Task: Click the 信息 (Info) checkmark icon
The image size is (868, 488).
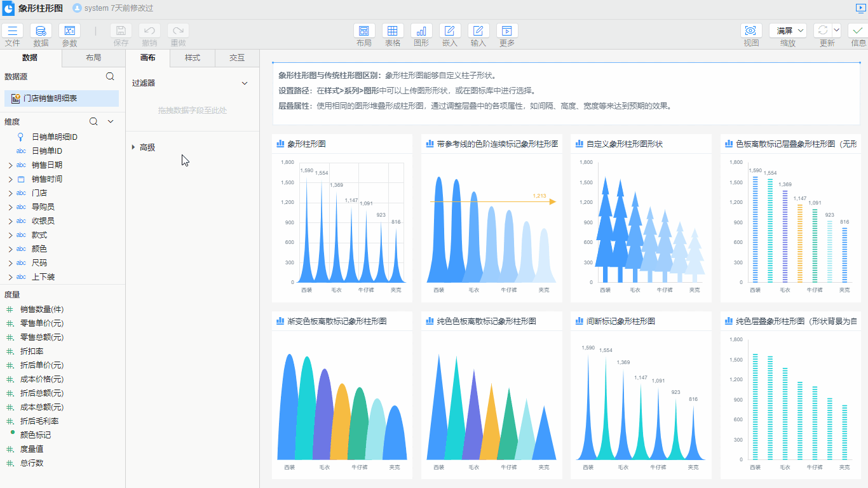Action: (858, 31)
